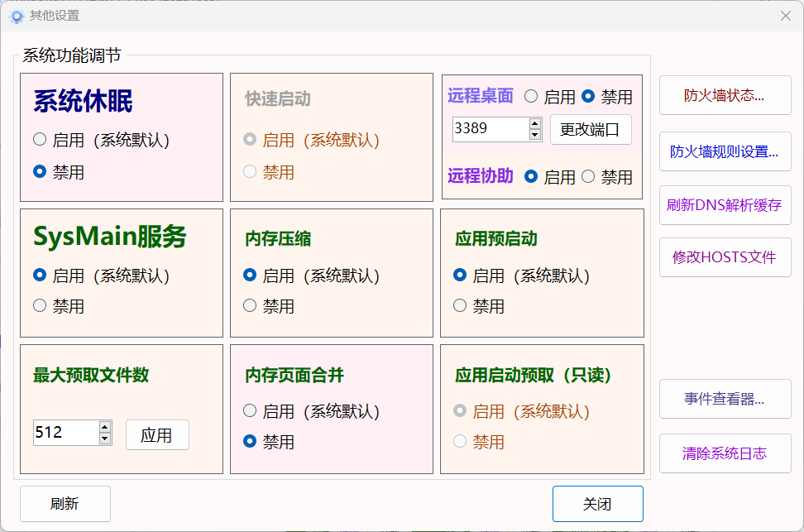Click the 更改端口 button

[x=591, y=129]
